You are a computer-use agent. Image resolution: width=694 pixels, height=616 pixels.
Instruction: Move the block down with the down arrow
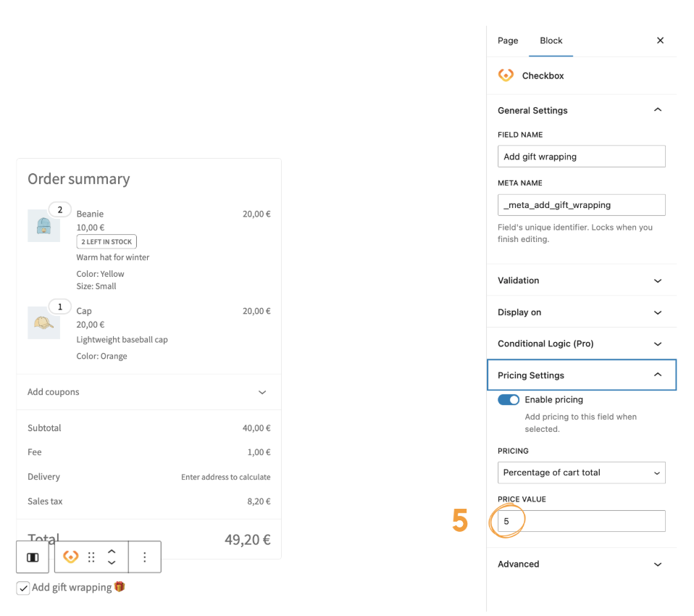tap(112, 562)
